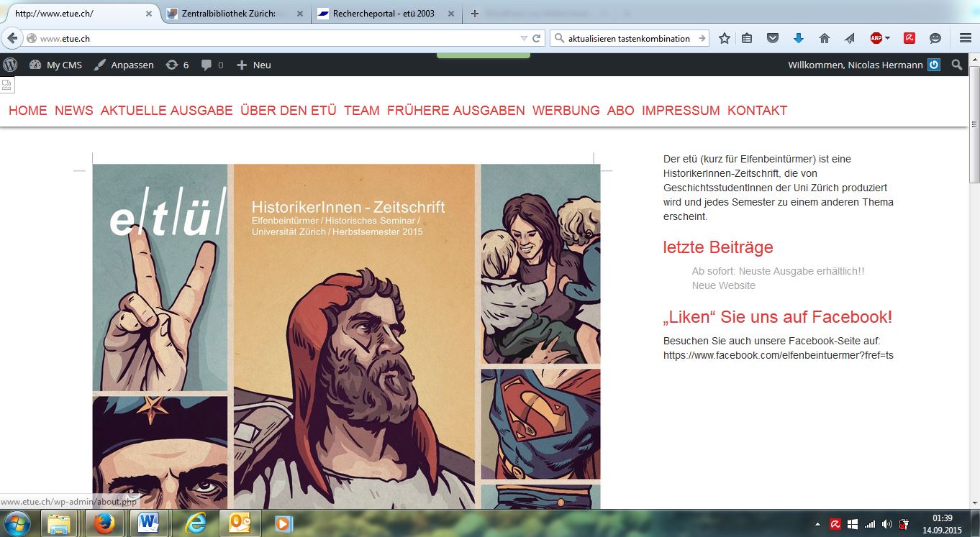Switch to Microsoft Word in the taskbar

click(x=148, y=523)
